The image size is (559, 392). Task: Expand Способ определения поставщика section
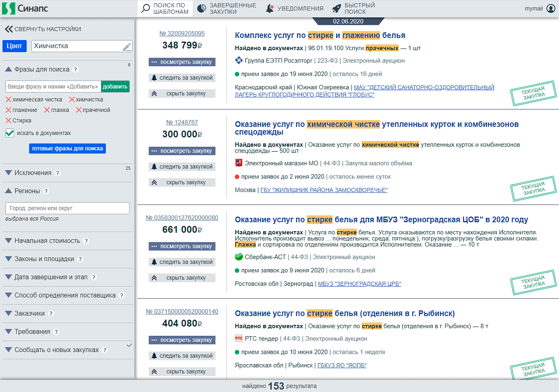[8, 295]
